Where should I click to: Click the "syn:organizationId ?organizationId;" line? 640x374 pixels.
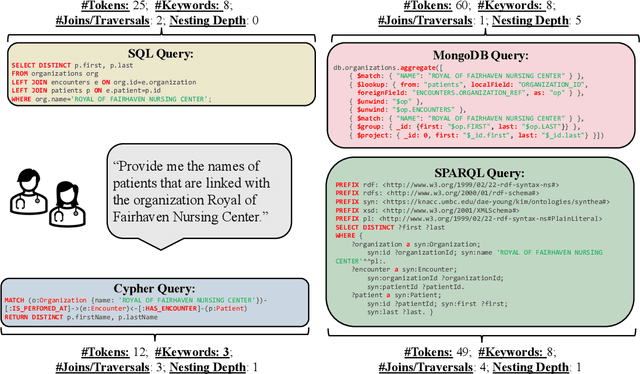(x=436, y=278)
